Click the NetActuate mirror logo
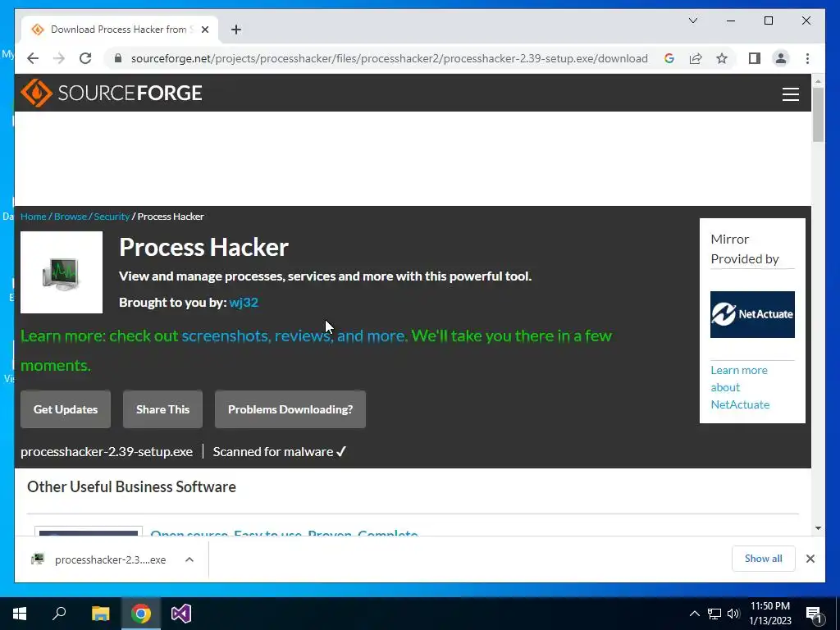840x630 pixels. [x=752, y=314]
